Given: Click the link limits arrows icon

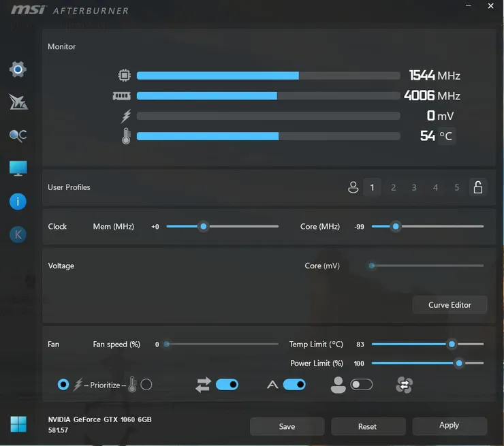Looking at the screenshot, I should (x=203, y=385).
